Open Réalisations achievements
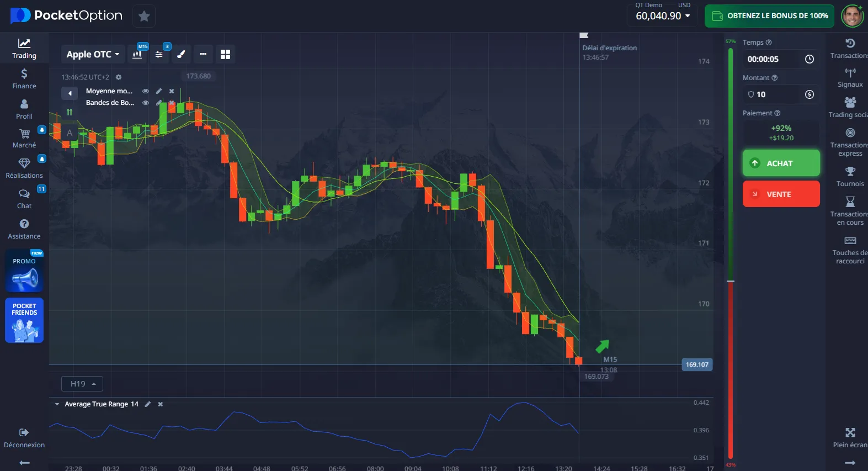Image resolution: width=868 pixels, height=471 pixels. click(24, 168)
